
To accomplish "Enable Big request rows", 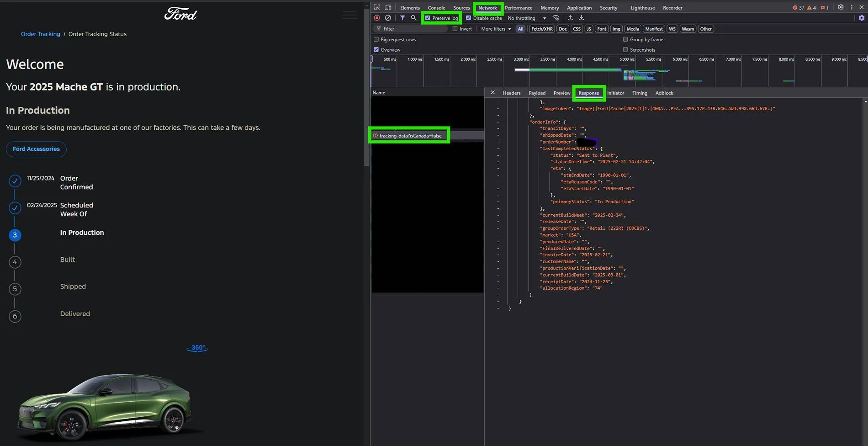I will click(376, 39).
